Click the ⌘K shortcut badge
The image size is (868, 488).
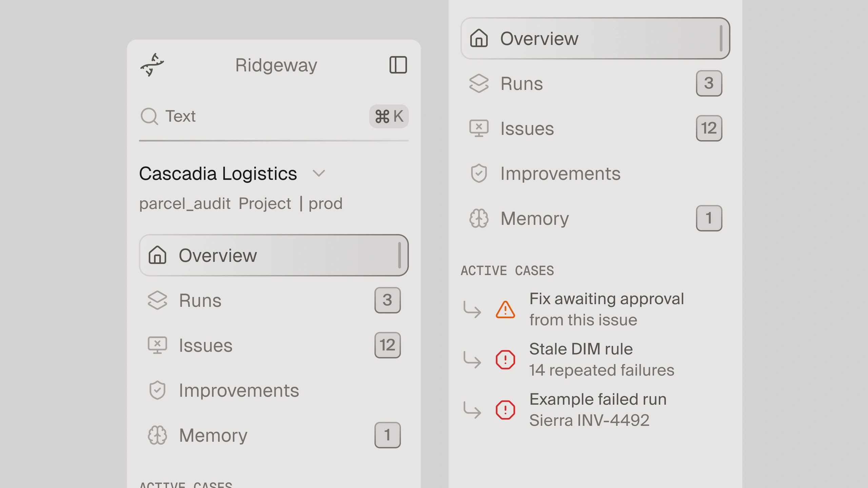pos(389,116)
